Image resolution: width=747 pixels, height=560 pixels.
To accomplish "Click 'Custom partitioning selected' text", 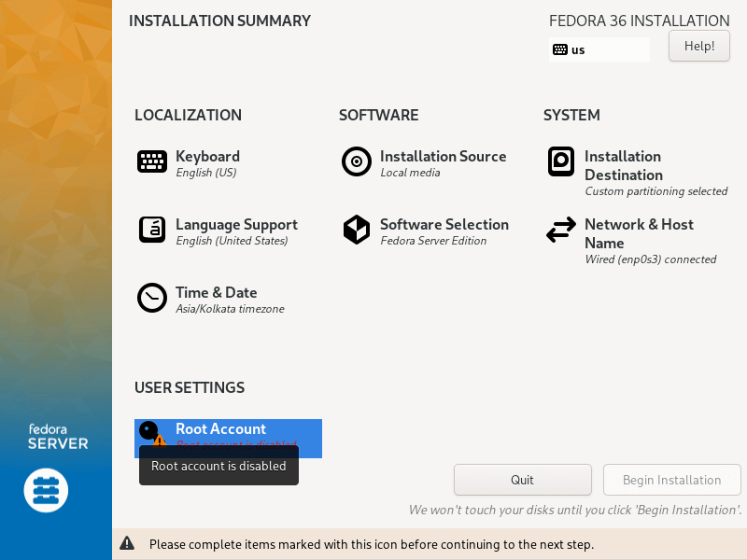I will (x=656, y=191).
